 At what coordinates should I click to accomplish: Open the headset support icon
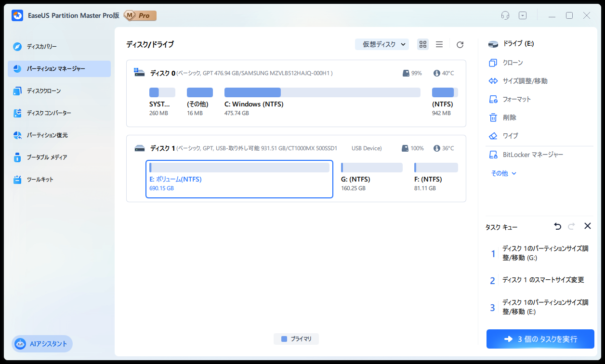click(505, 15)
